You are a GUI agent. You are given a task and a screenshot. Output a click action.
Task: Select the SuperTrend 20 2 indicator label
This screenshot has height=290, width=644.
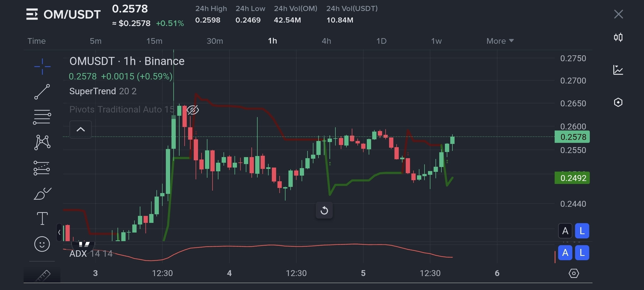[103, 91]
